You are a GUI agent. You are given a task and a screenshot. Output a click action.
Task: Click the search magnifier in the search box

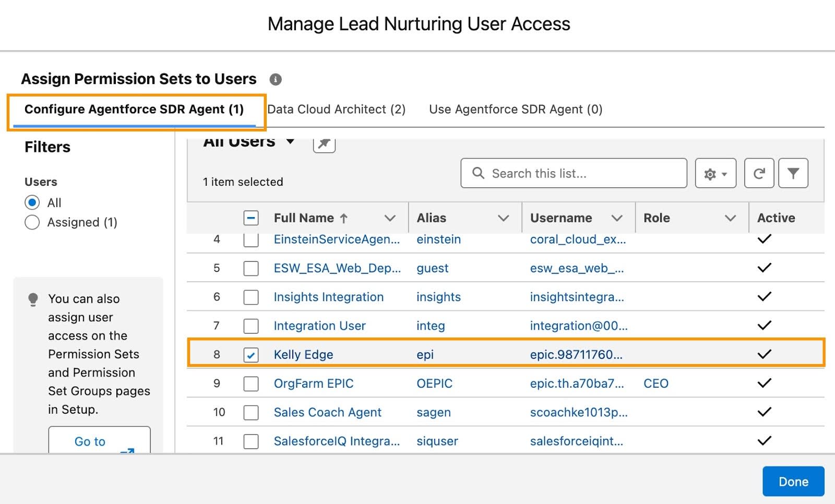pyautogui.click(x=478, y=173)
